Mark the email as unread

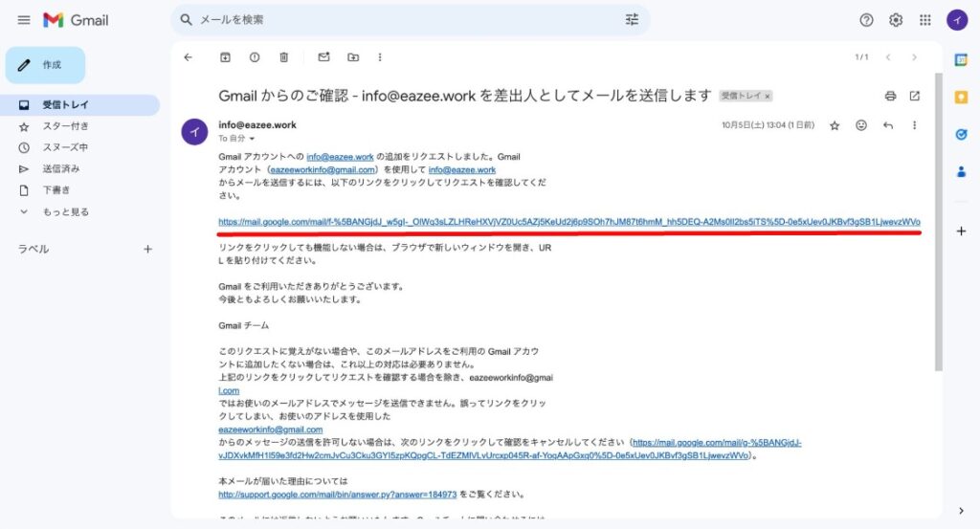click(323, 56)
